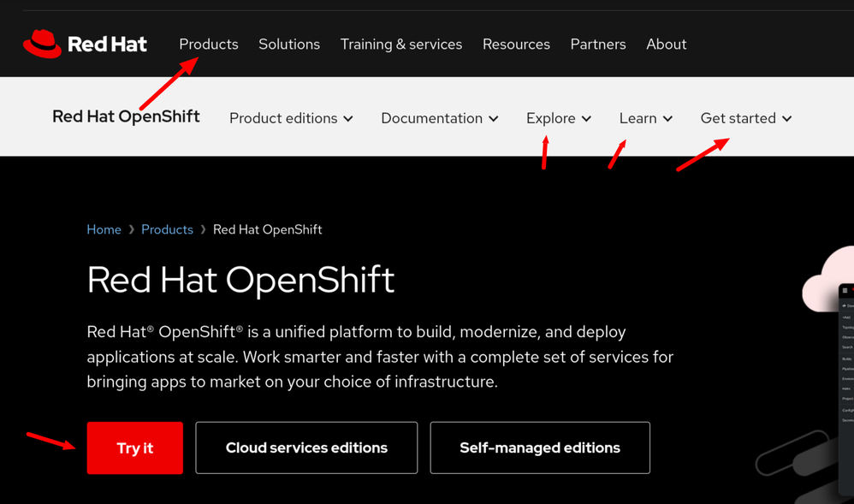Click the Documentation chevron arrow
Image resolution: width=854 pixels, height=504 pixels.
(x=494, y=119)
